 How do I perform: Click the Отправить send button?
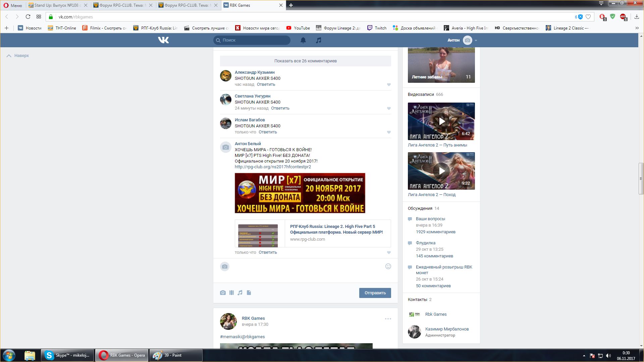tap(375, 293)
